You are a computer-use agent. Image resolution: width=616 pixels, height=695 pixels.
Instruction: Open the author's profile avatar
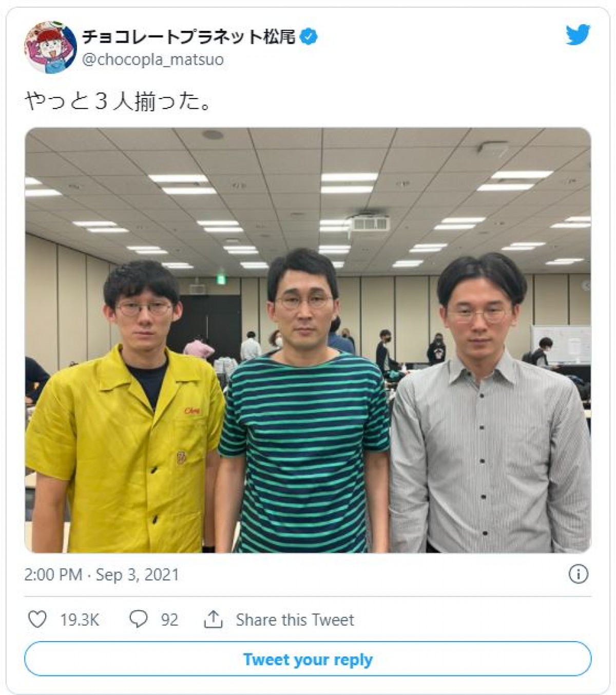[x=50, y=47]
